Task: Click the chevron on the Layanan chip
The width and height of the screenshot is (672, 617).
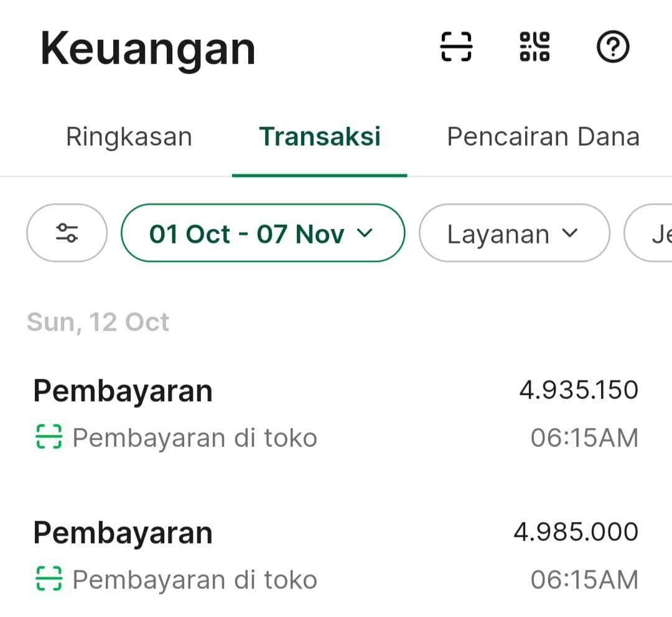Action: coord(569,233)
